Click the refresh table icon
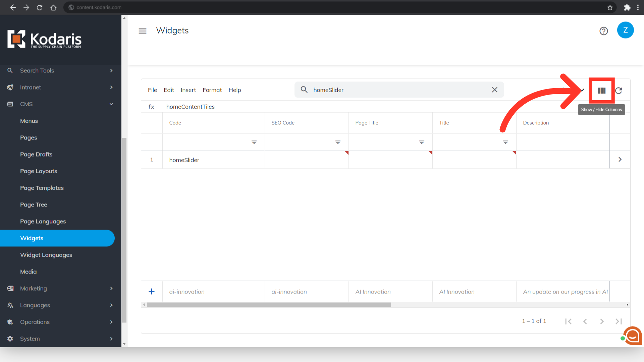 619,90
